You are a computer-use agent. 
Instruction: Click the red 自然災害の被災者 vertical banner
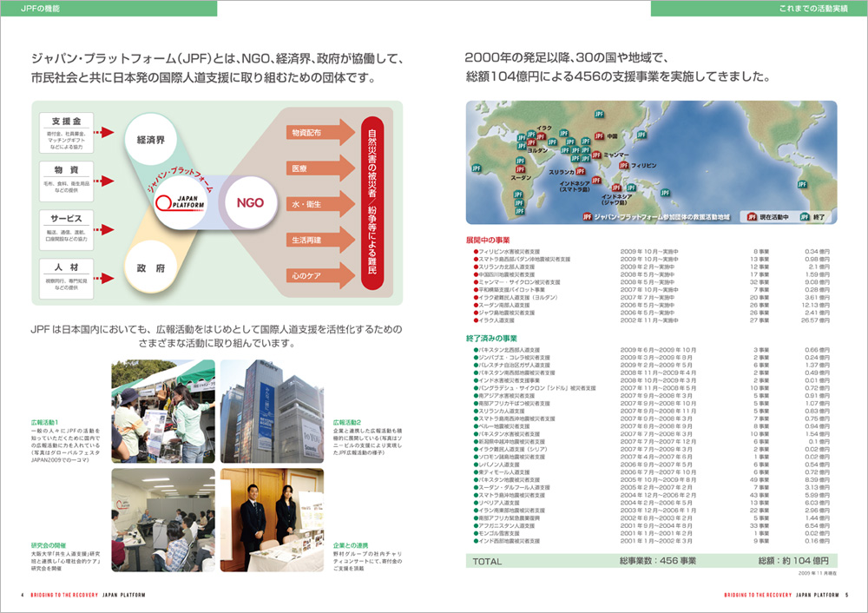372,202
